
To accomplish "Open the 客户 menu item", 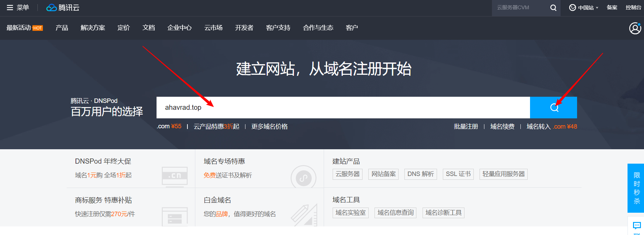I will pos(352,28).
